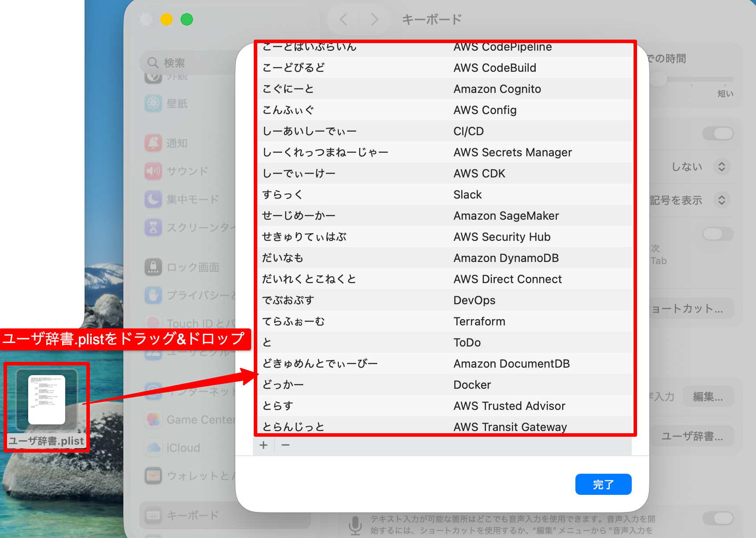Select the Slack entry

(445, 195)
